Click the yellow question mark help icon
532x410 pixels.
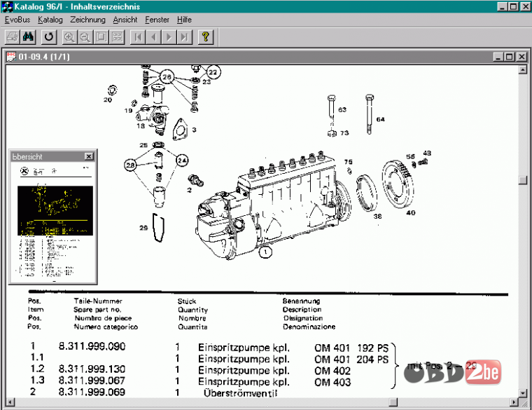[x=205, y=36]
